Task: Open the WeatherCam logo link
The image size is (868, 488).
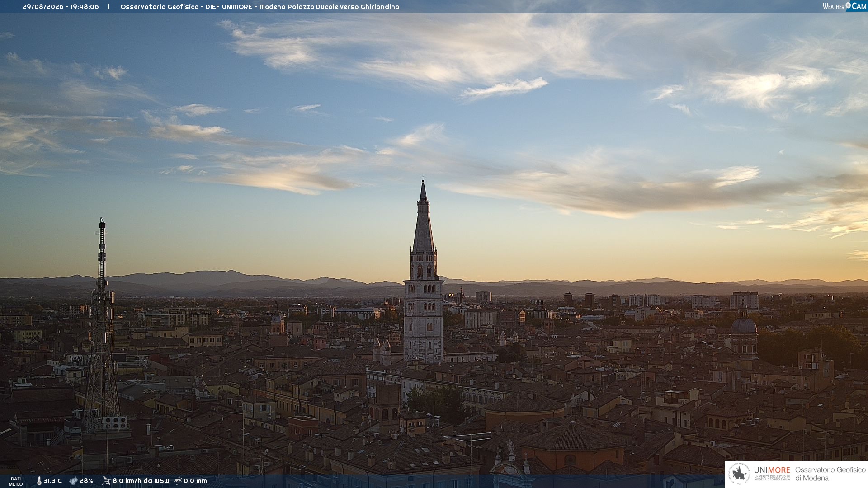Action: [x=844, y=6]
